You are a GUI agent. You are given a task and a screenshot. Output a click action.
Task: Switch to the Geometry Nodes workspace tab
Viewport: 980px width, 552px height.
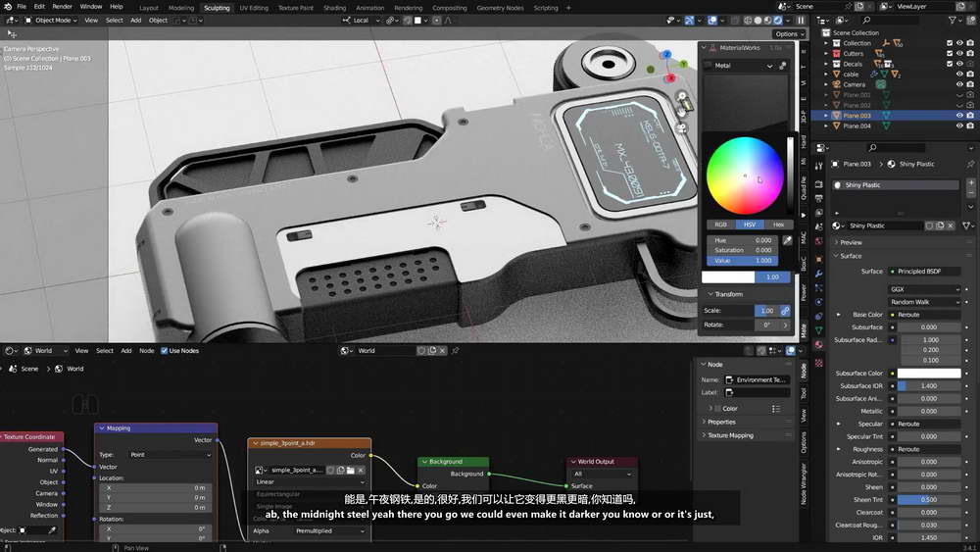click(x=500, y=8)
